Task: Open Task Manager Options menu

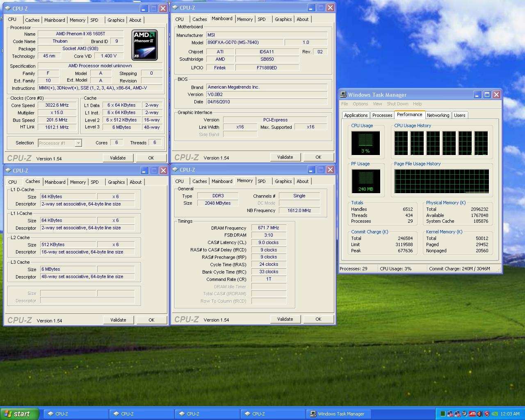Action: pyautogui.click(x=361, y=104)
